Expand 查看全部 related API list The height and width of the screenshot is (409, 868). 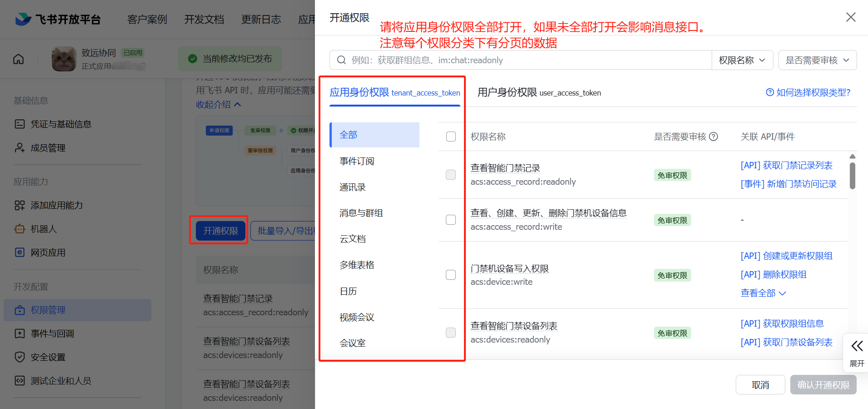tap(763, 293)
